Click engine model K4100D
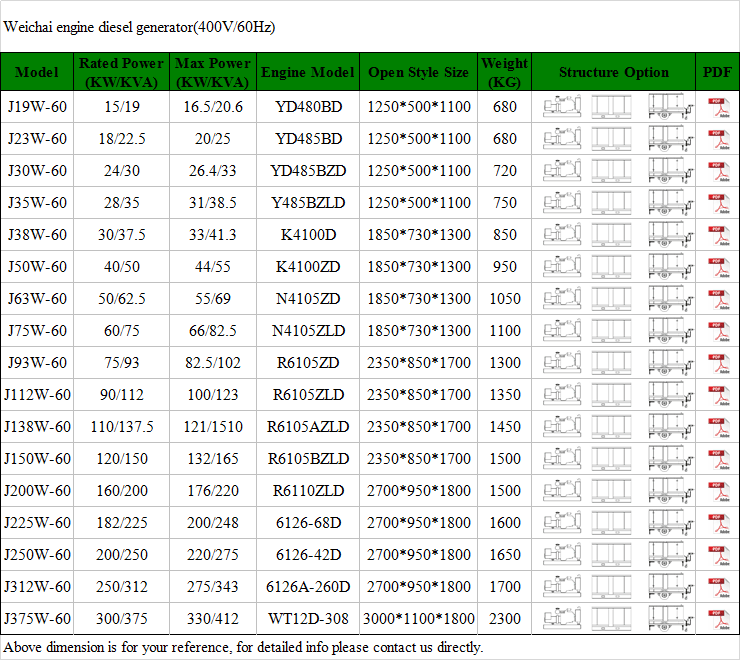 308,234
